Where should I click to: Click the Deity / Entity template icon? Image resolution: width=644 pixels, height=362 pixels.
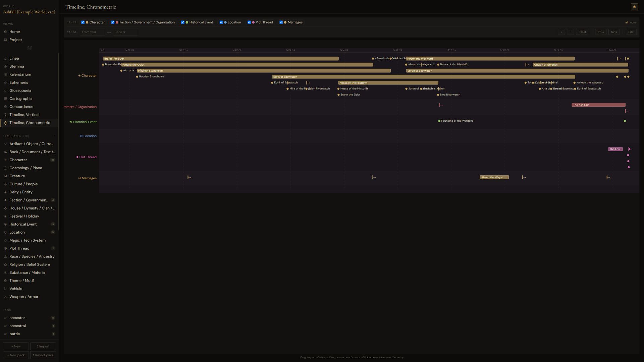point(5,192)
